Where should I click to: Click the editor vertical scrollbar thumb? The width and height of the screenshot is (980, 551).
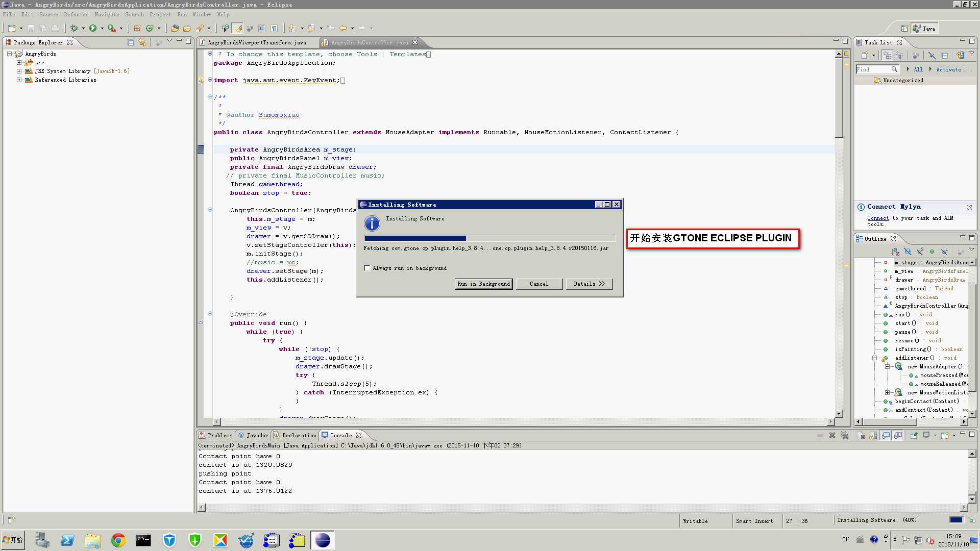coord(839,96)
